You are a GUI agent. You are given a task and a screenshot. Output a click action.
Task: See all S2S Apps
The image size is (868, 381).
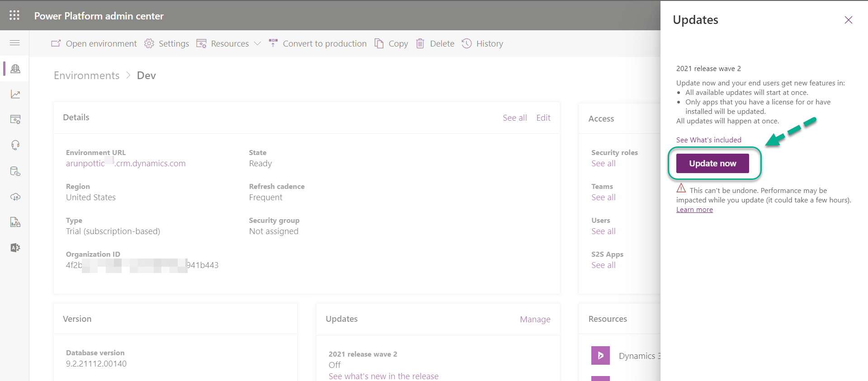point(604,265)
